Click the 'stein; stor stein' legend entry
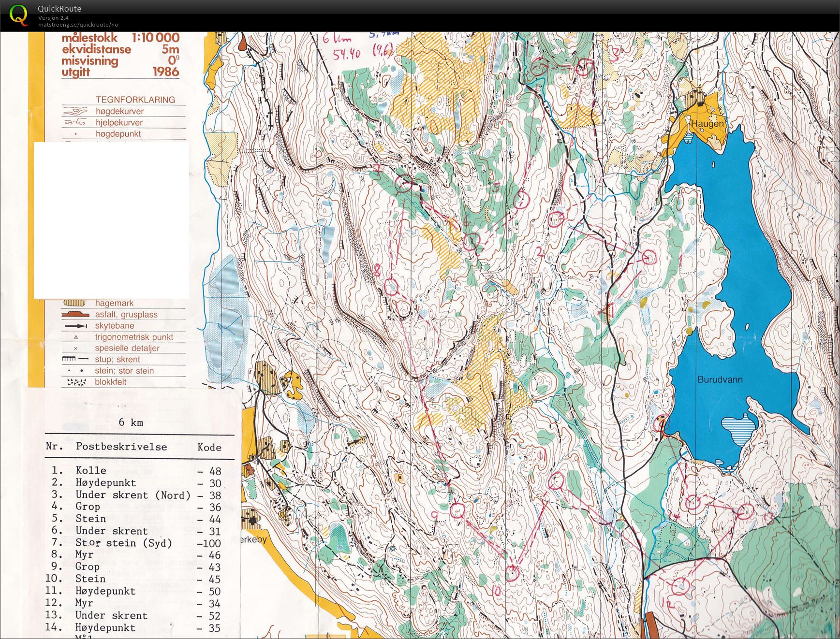 [124, 371]
